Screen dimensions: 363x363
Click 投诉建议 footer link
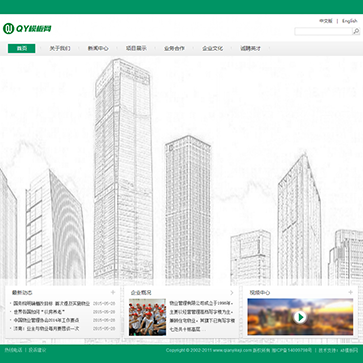click(37, 350)
